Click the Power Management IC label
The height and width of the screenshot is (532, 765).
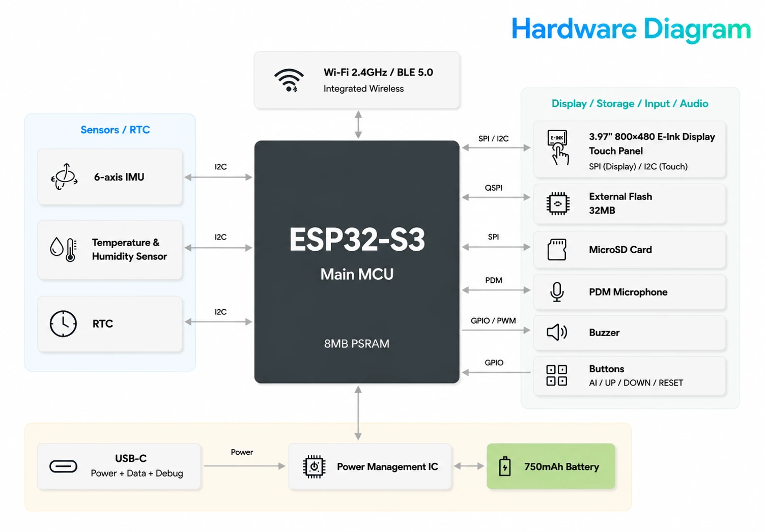click(x=387, y=467)
